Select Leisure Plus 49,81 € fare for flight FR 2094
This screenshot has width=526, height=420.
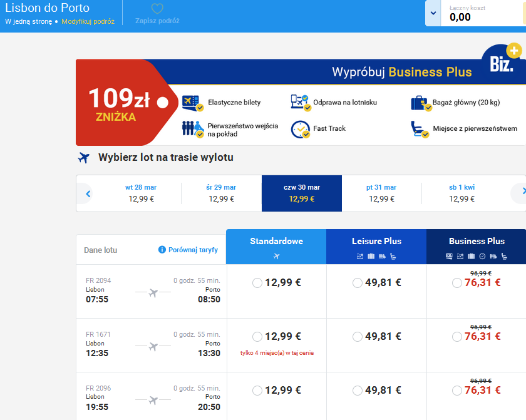[x=358, y=283]
